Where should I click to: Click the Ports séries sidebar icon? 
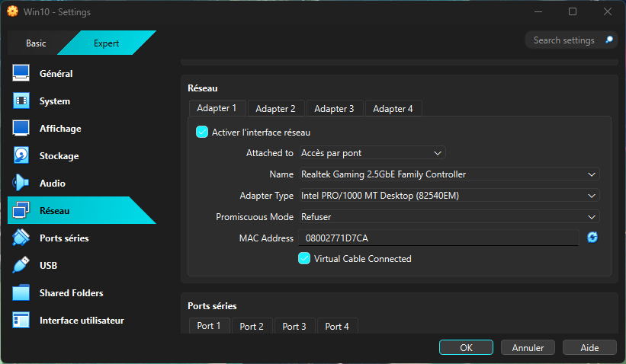coord(21,238)
